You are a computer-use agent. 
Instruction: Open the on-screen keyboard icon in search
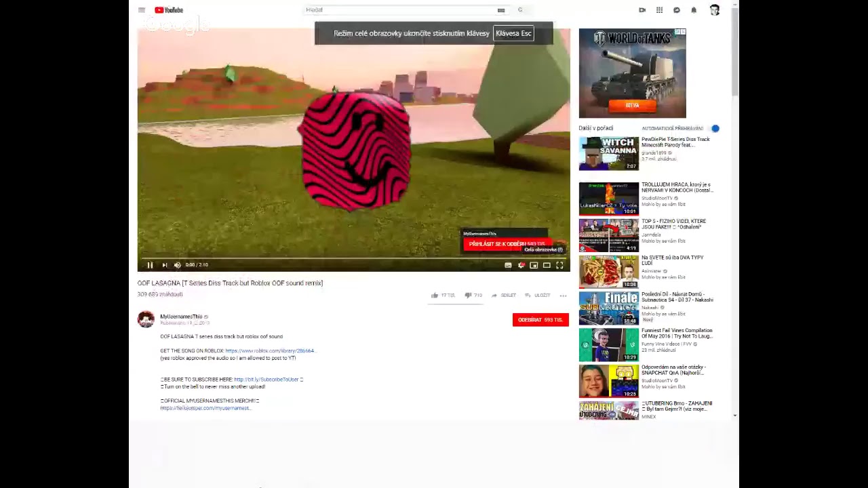tap(501, 10)
